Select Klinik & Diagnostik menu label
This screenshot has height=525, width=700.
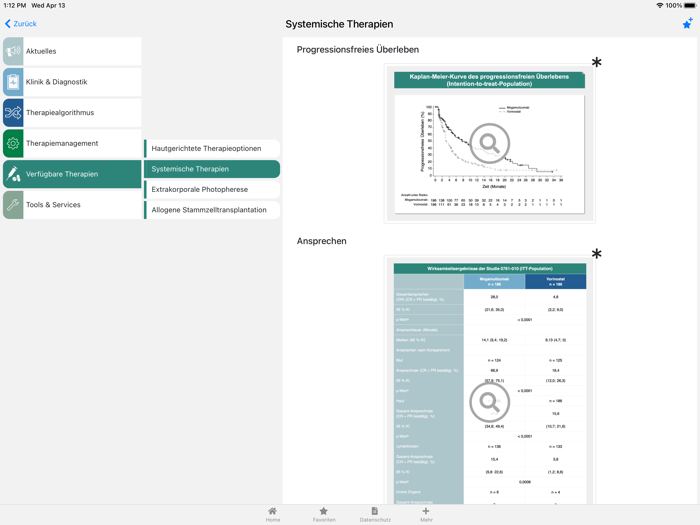point(57,82)
